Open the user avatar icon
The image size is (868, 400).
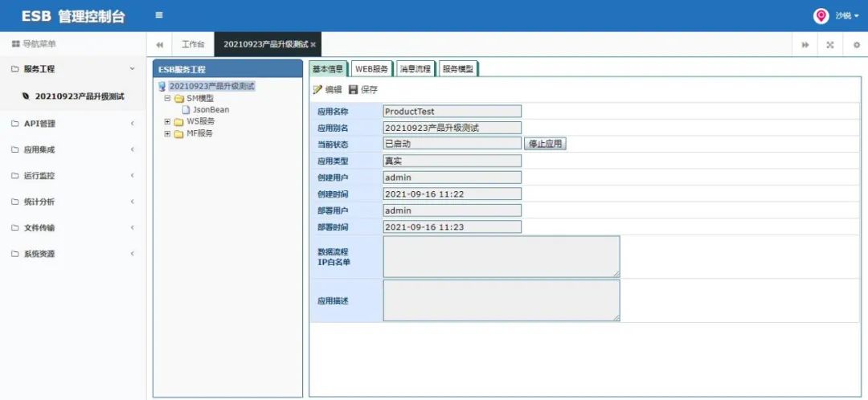(x=821, y=15)
